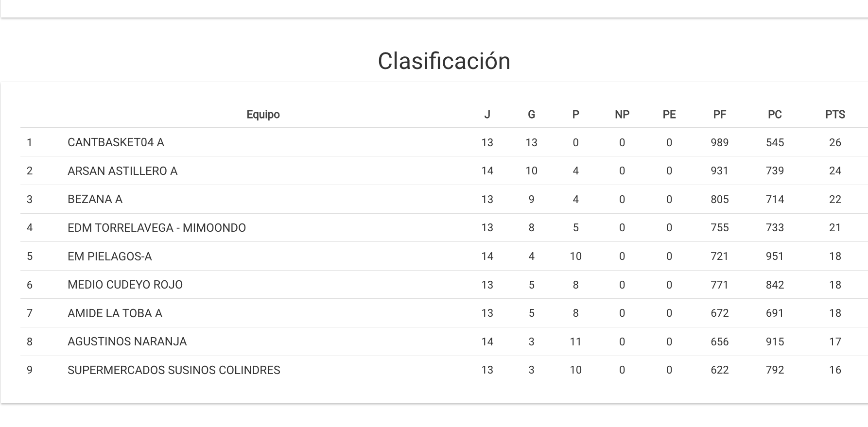Select EM PIELAGOS-A in the standings
This screenshot has height=427, width=868.
[110, 256]
